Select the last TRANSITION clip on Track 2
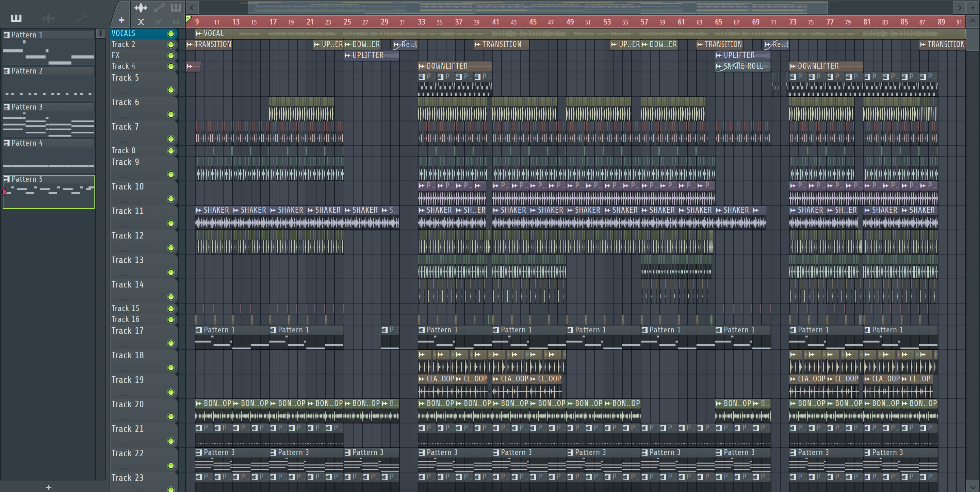980x492 pixels. tap(942, 45)
